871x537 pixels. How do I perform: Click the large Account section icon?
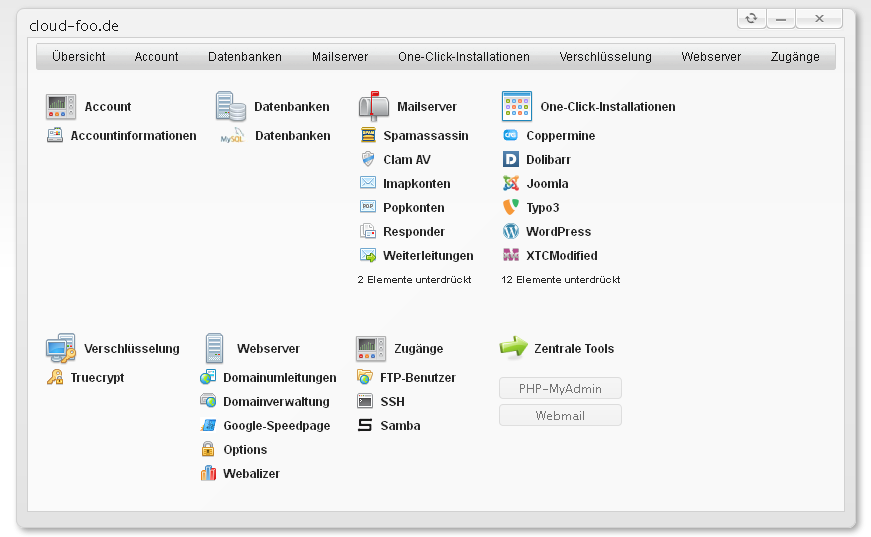pyautogui.click(x=61, y=107)
